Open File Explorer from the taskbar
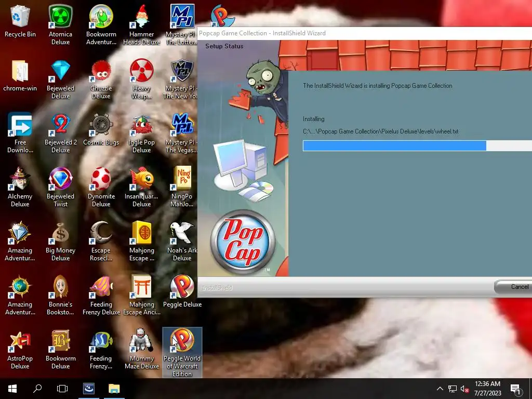This screenshot has height=399, width=532. (114, 389)
